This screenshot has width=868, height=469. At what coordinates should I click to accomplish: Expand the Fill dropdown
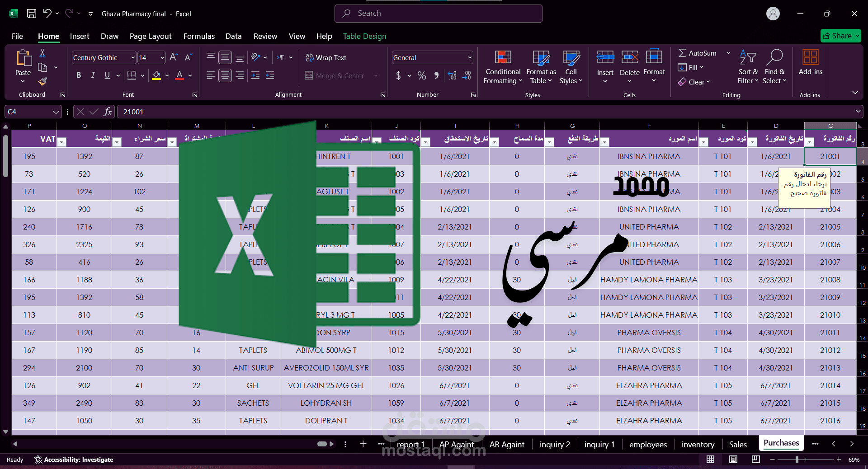pos(701,67)
